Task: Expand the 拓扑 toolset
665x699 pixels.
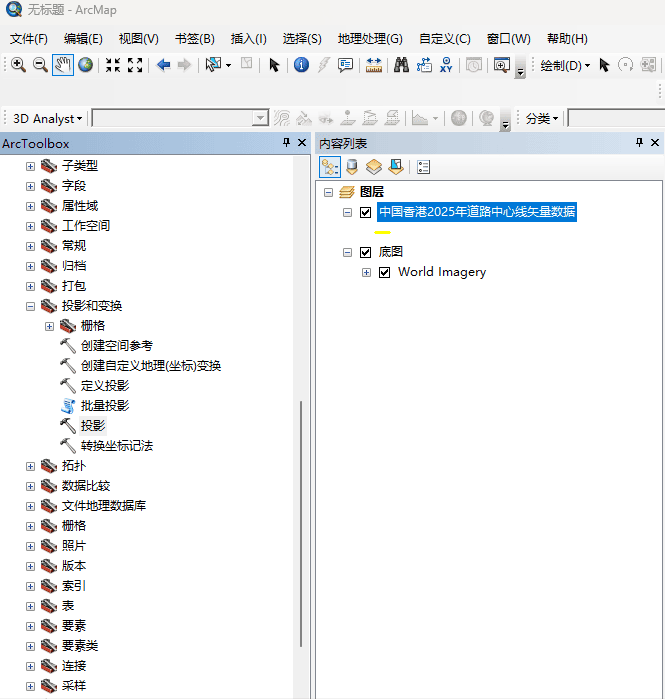Action: 30,466
